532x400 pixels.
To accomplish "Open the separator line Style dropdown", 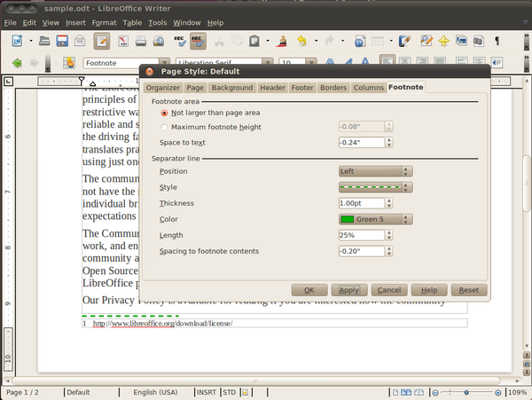I will point(375,187).
